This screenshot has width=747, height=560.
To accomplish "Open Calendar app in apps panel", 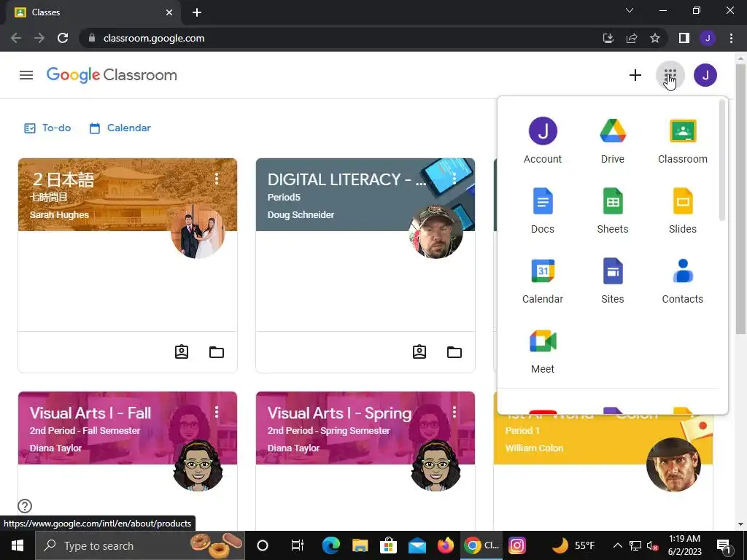I will tap(543, 281).
